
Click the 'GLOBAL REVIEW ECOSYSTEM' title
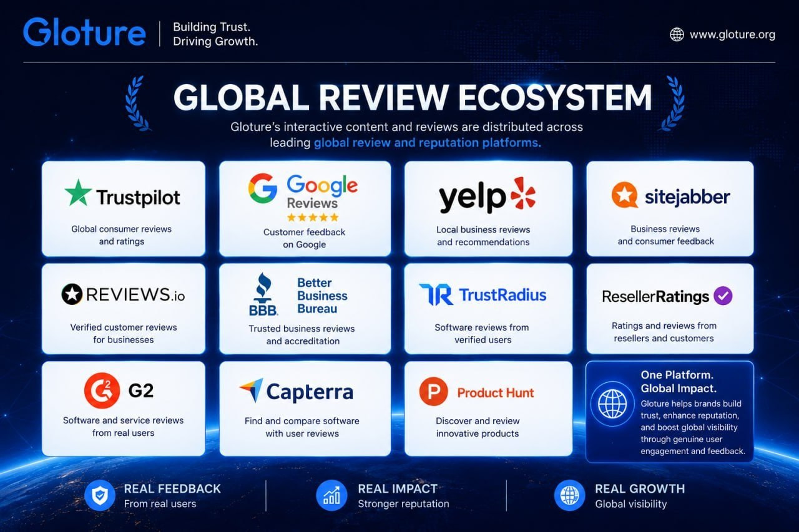[412, 98]
